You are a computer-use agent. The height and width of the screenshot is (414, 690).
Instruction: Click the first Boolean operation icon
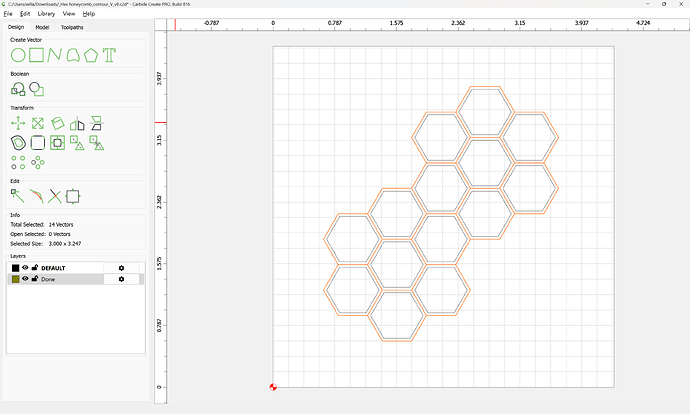pyautogui.click(x=18, y=89)
